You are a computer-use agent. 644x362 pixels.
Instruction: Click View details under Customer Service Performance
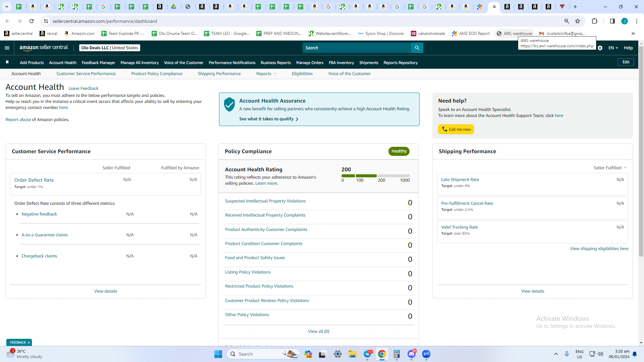106,291
